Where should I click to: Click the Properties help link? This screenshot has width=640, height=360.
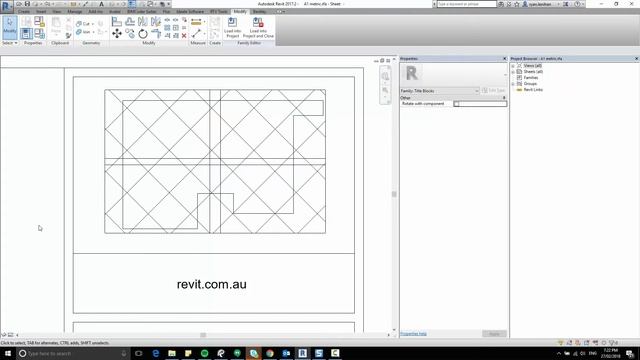(x=413, y=334)
